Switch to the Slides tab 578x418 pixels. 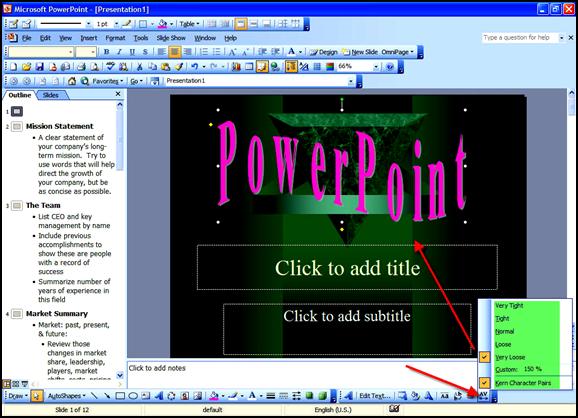coord(51,95)
